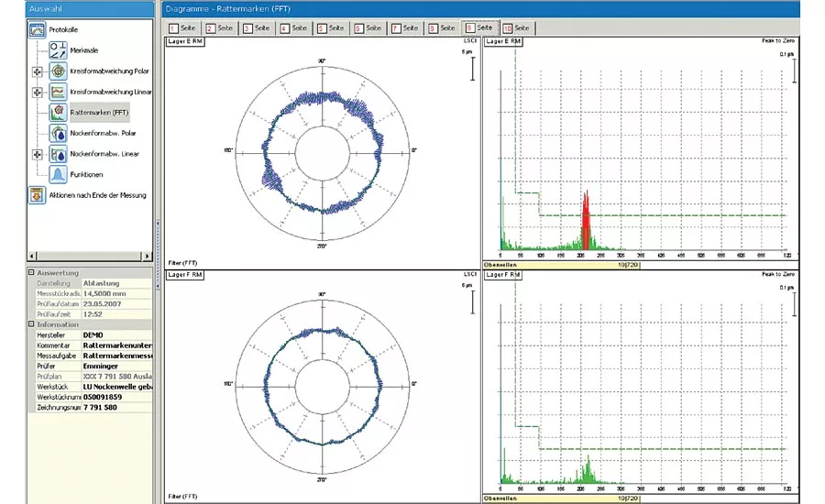Switch to page tab 10 Seite

click(516, 28)
